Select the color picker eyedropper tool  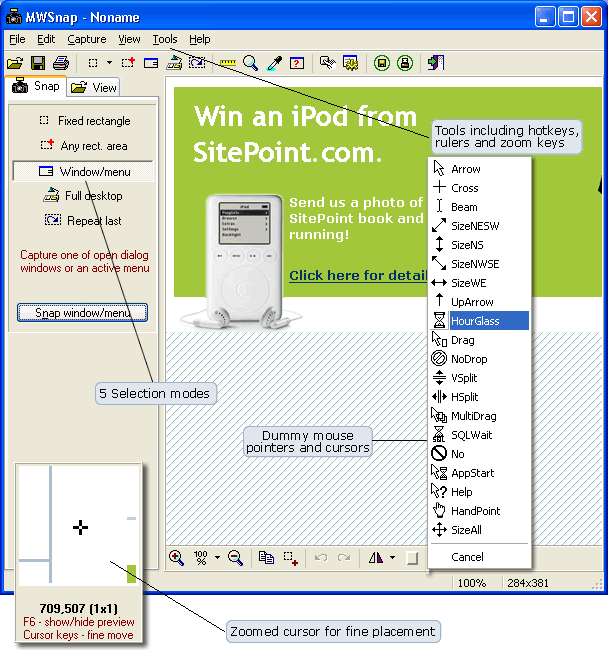coord(273,63)
